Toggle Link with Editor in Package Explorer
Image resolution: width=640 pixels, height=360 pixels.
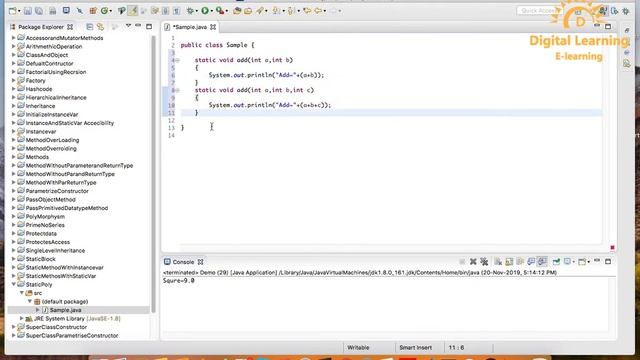coord(100,27)
